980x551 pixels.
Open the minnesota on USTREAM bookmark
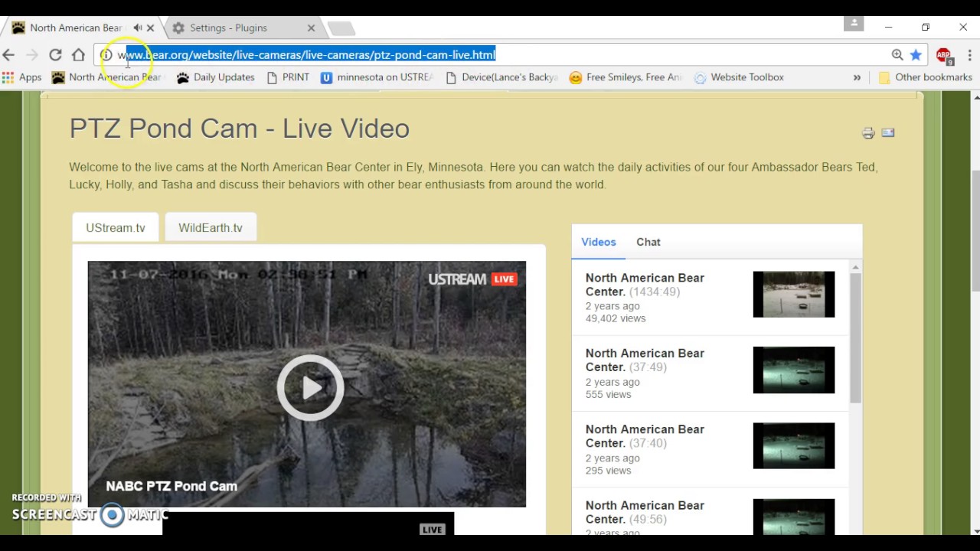pos(377,77)
